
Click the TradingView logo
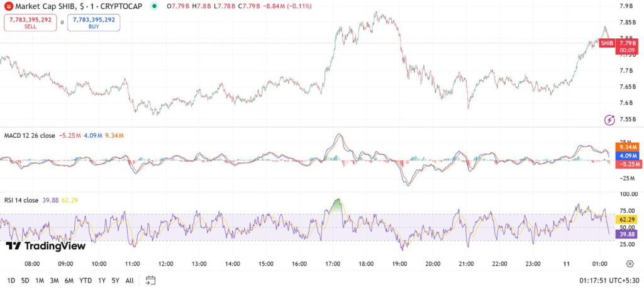[45, 247]
